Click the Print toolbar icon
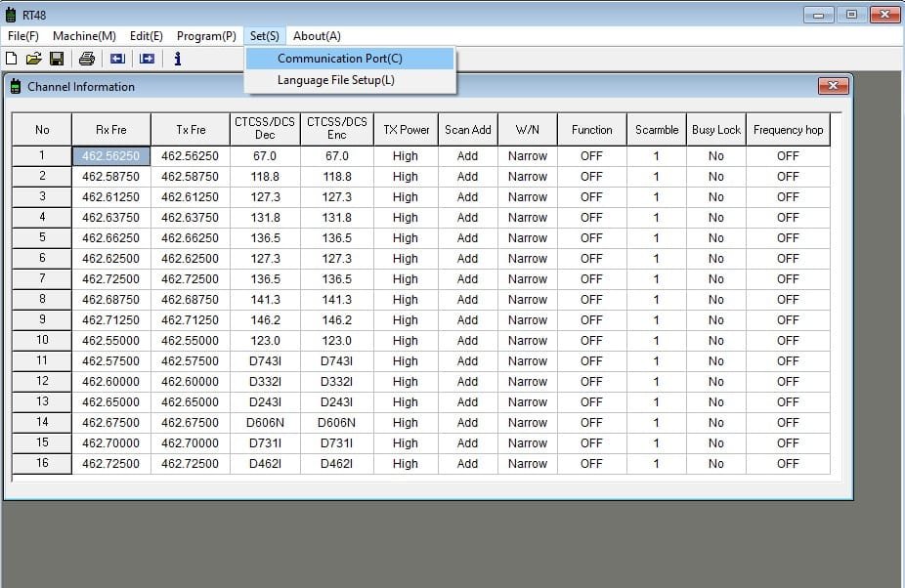905x588 pixels. point(87,59)
